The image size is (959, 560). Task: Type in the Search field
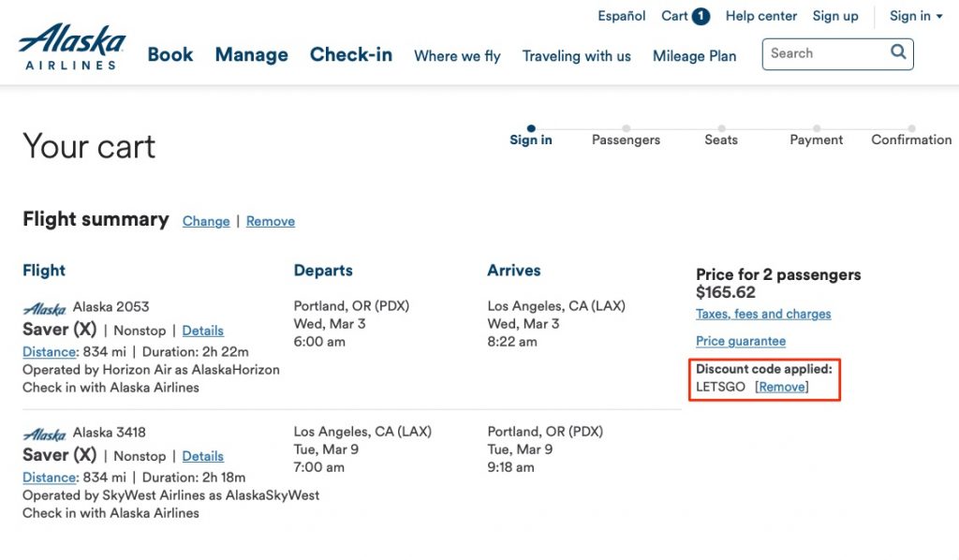[x=824, y=53]
